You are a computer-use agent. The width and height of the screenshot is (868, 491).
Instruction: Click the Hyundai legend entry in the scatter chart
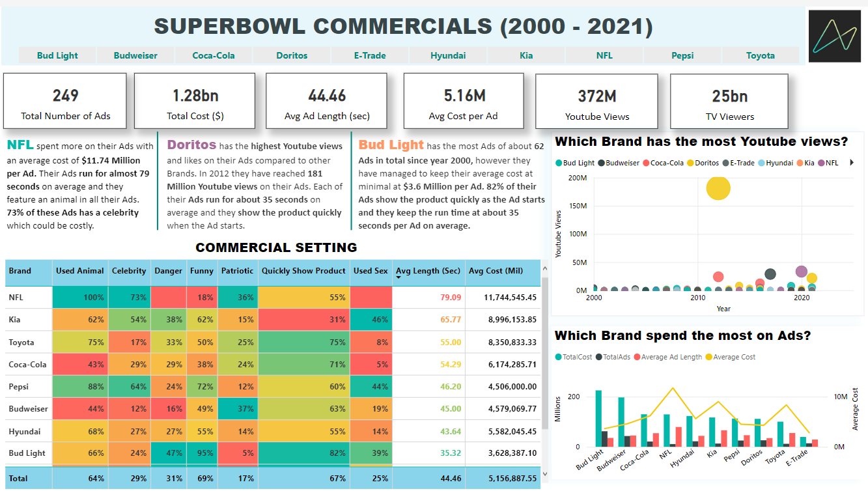(x=776, y=163)
